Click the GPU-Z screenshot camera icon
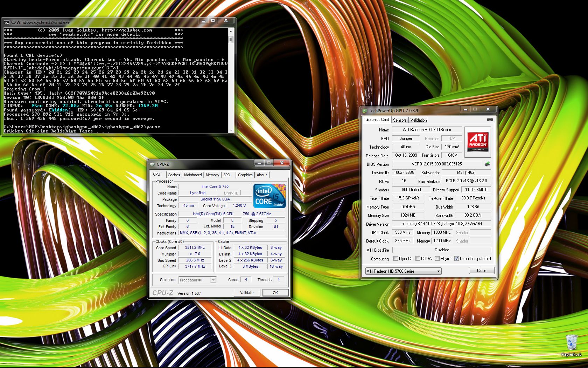This screenshot has width=588, height=368. pos(490,120)
